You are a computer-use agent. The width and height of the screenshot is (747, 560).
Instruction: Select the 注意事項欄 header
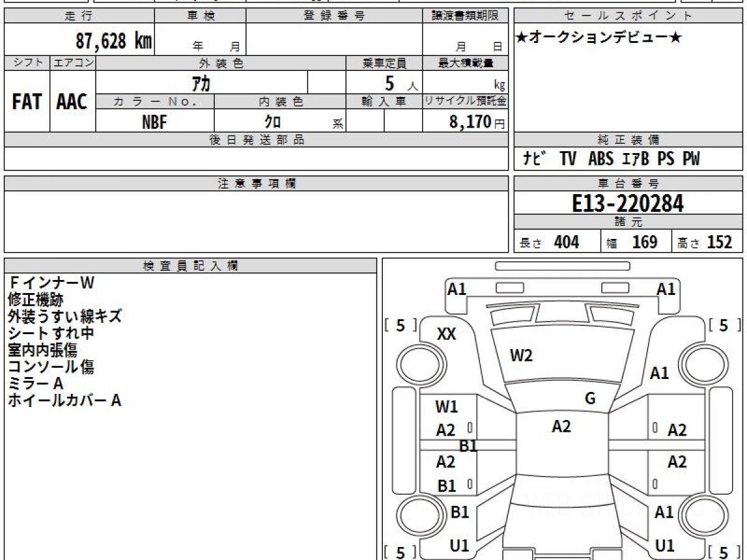256,184
